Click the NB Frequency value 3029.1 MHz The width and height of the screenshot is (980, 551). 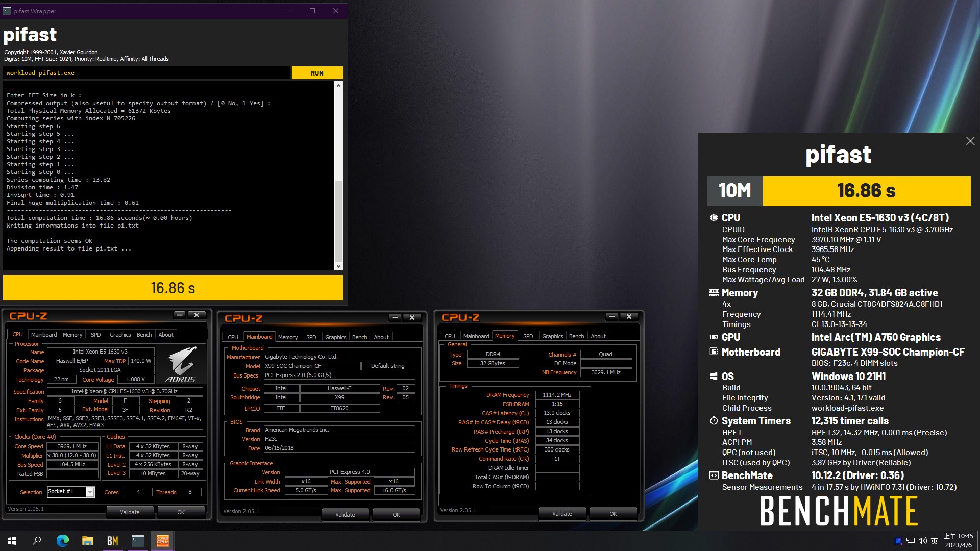(x=606, y=372)
